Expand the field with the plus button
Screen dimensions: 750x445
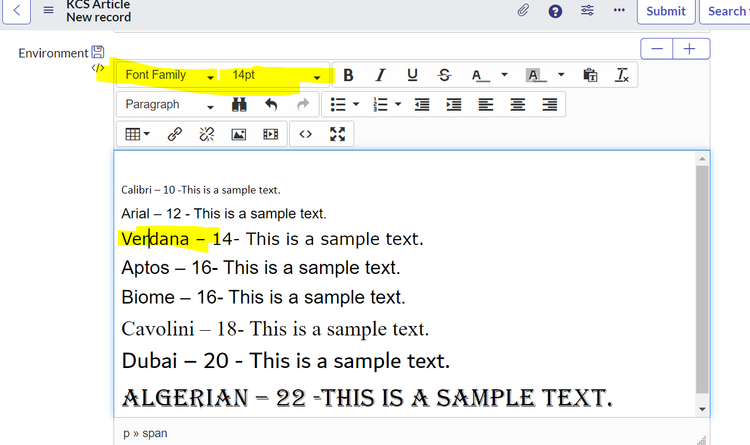689,49
